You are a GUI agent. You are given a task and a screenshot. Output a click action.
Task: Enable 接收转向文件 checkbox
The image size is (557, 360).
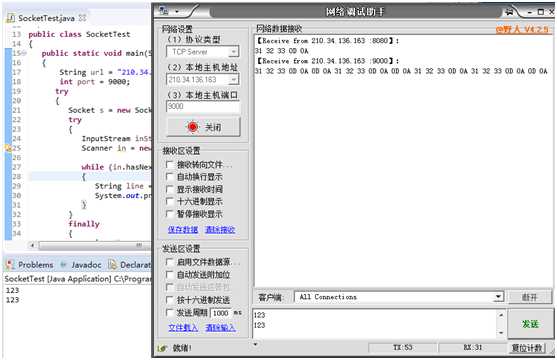click(170, 165)
